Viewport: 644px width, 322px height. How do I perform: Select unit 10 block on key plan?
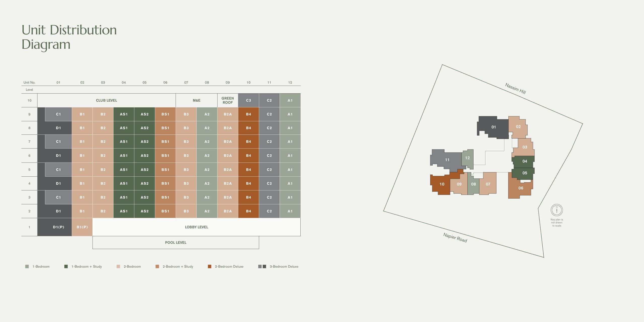[442, 184]
